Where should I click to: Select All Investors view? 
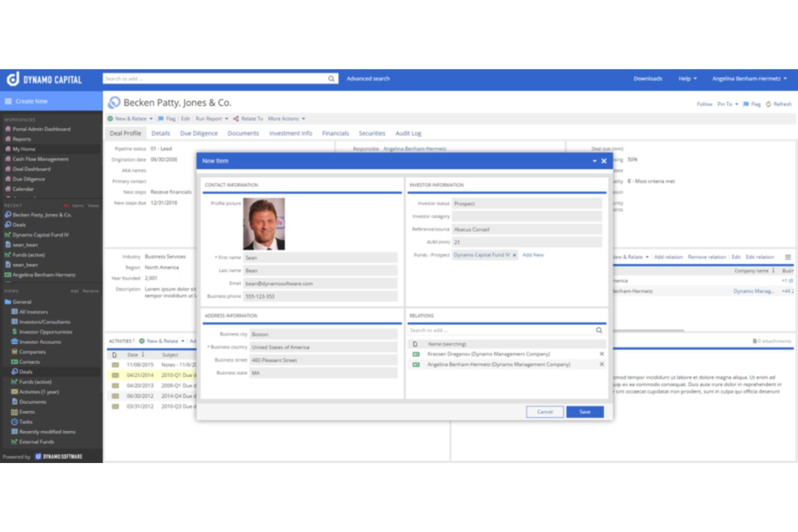point(33,312)
